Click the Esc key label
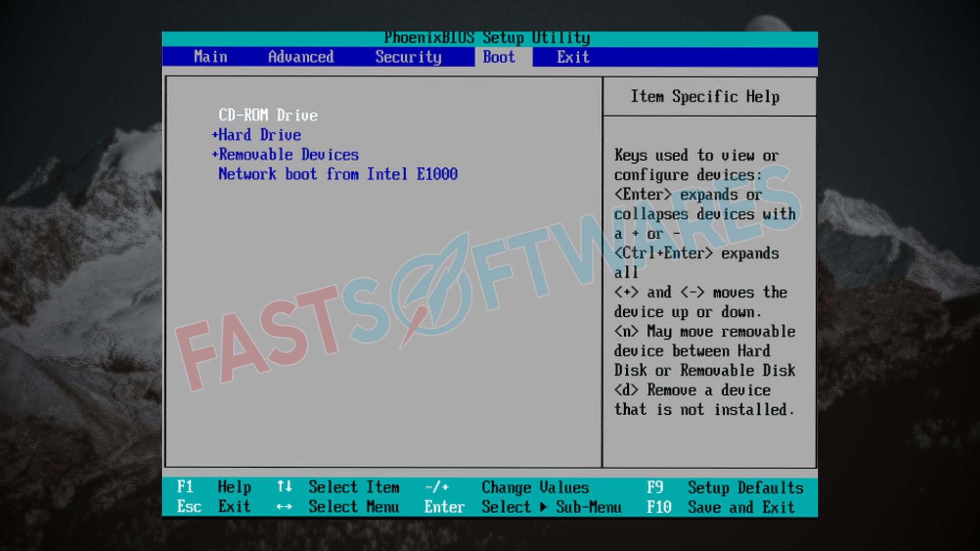The image size is (980, 551). tap(189, 507)
